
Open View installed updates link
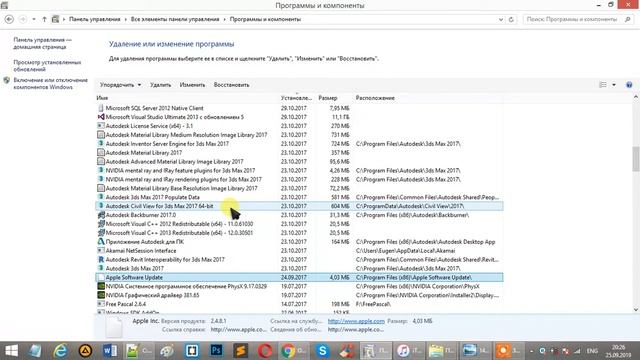pos(47,66)
